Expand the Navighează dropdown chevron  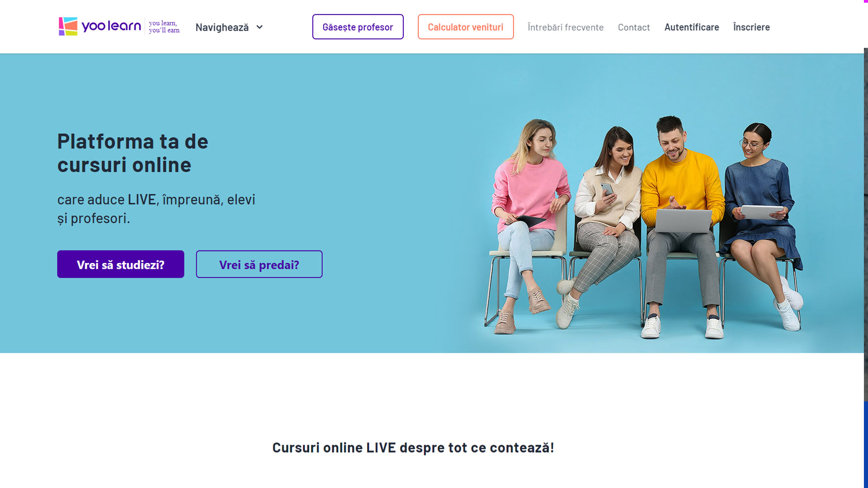259,27
